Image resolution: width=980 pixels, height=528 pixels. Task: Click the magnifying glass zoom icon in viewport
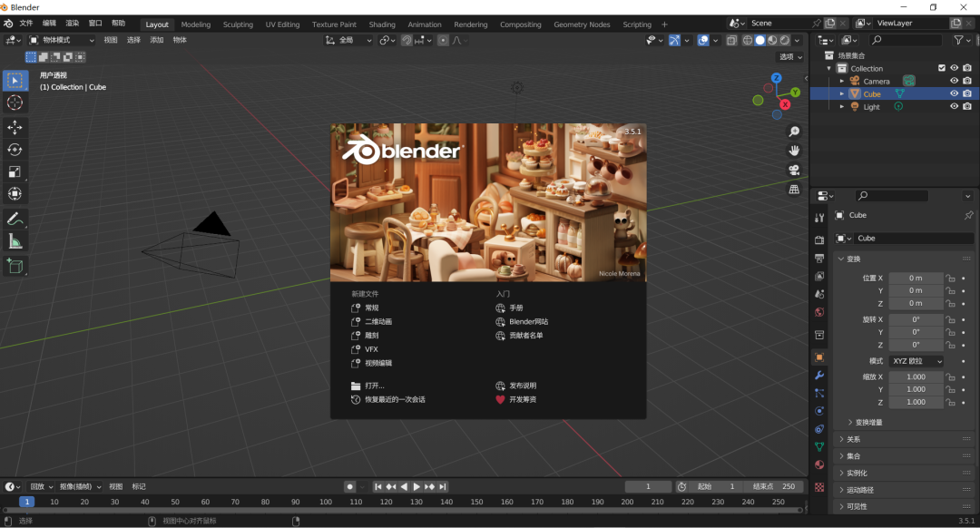(x=794, y=132)
